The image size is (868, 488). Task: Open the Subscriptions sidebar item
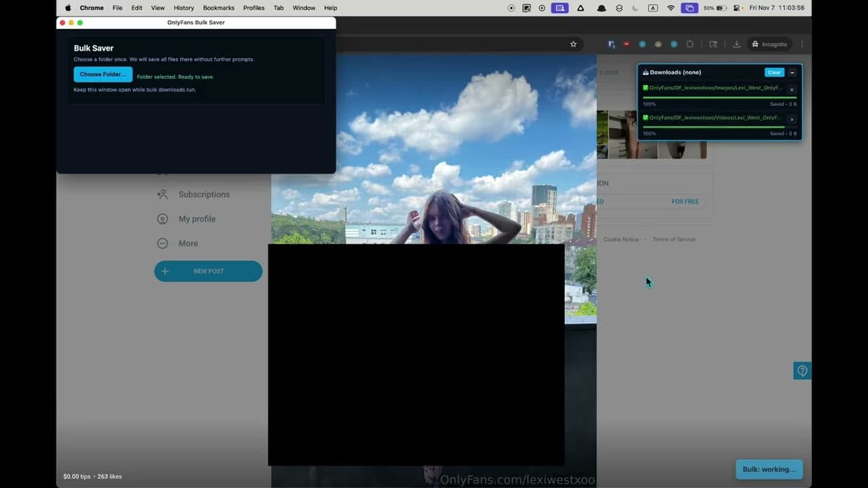coord(203,194)
